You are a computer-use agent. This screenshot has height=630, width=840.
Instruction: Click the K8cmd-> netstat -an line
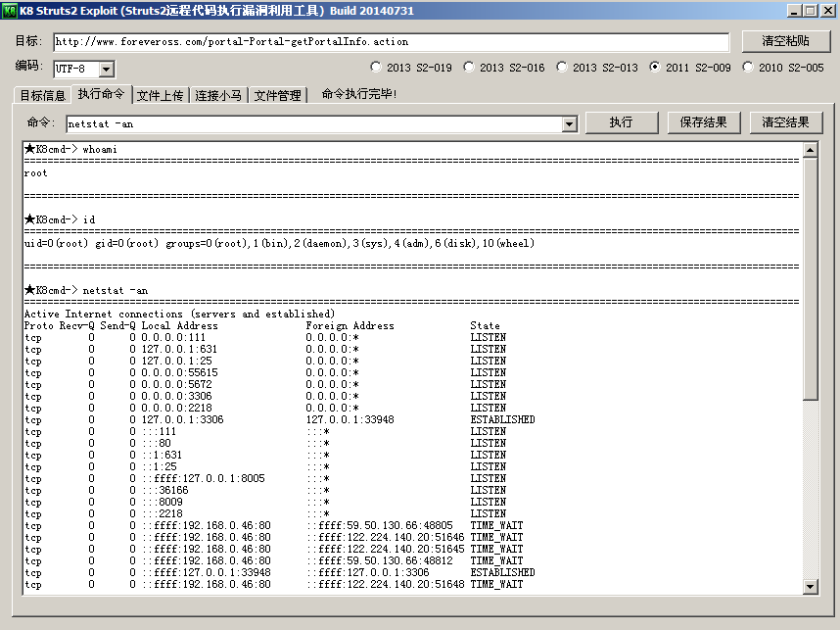[x=86, y=291]
